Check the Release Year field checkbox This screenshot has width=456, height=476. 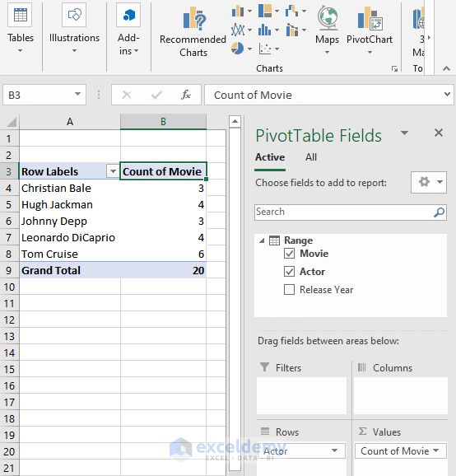(x=289, y=290)
